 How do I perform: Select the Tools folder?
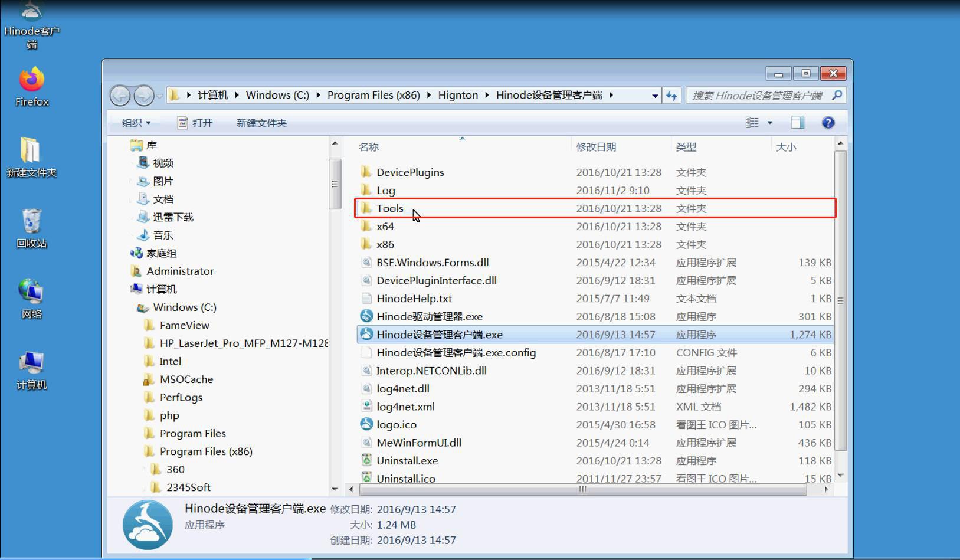(x=390, y=208)
